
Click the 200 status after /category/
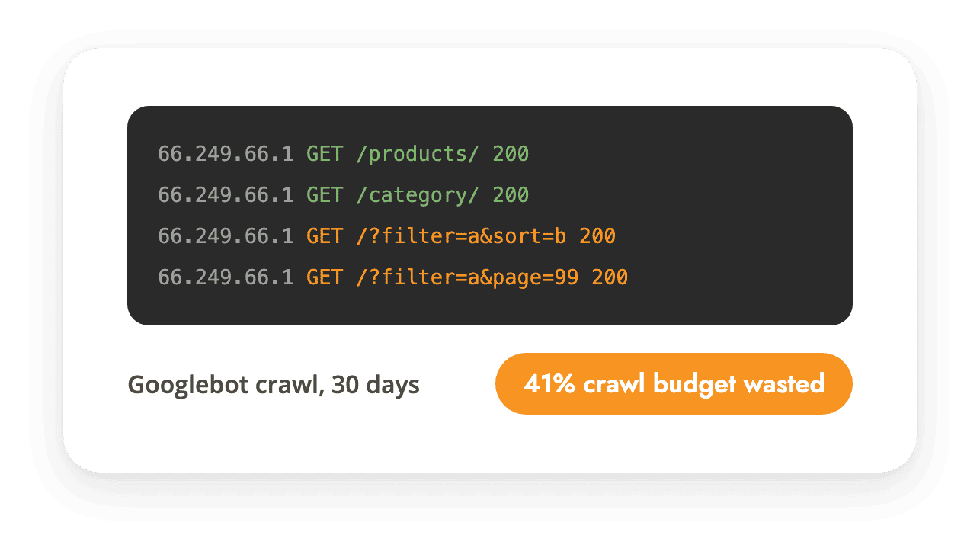pos(511,195)
